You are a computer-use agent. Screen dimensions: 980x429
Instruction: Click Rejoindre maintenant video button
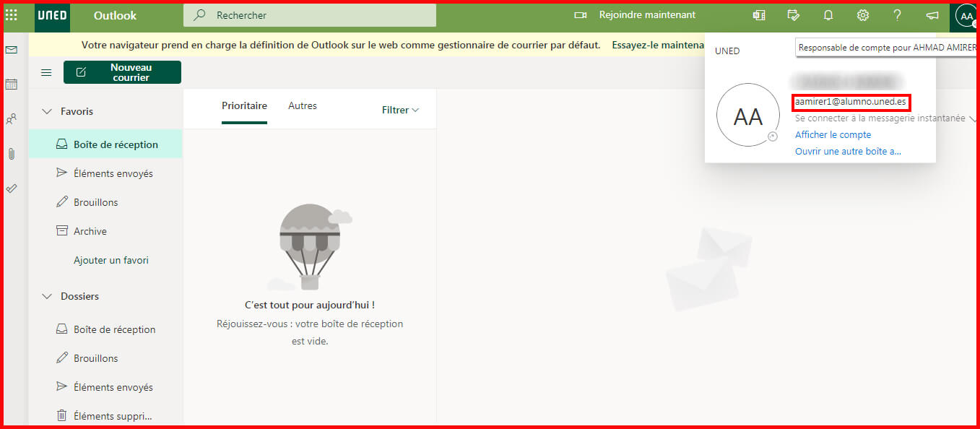[635, 15]
